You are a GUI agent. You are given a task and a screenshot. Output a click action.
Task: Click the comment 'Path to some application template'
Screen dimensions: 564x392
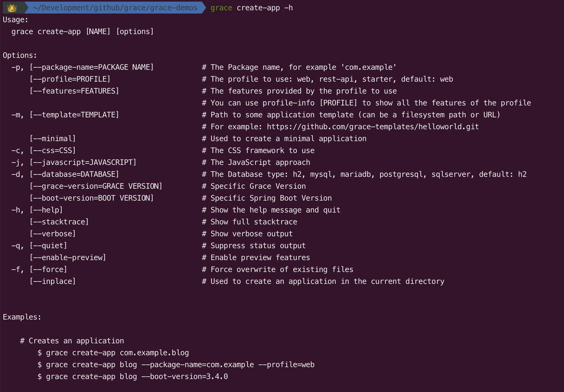click(351, 115)
